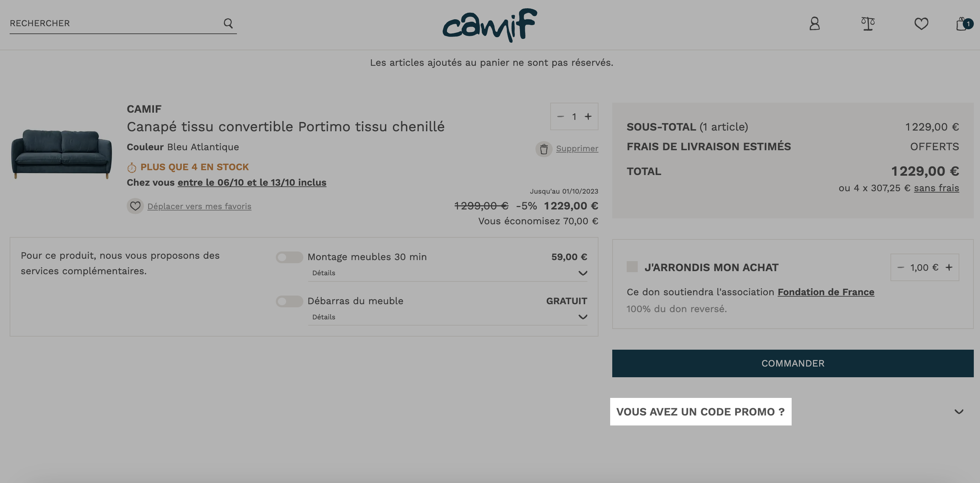The width and height of the screenshot is (980, 483).
Task: Click the Commander button
Action: [792, 363]
